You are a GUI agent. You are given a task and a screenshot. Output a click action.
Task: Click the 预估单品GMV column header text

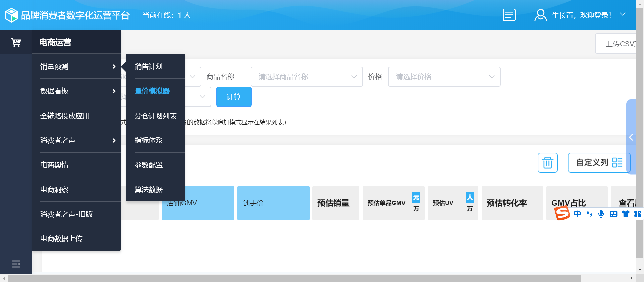(x=386, y=203)
